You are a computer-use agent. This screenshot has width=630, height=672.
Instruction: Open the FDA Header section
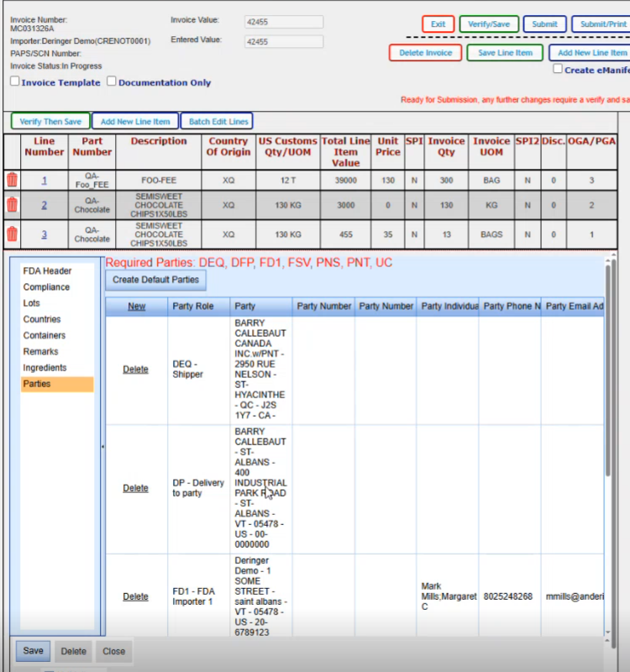tap(47, 271)
